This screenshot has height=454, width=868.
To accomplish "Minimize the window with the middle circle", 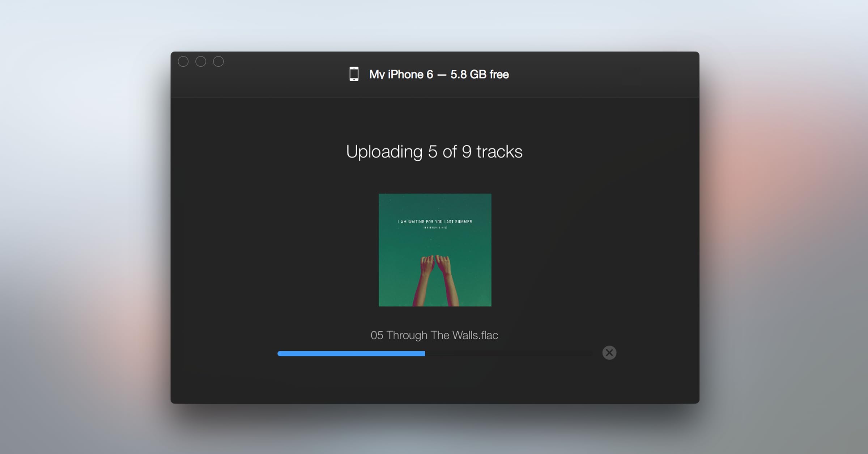I will pos(201,62).
